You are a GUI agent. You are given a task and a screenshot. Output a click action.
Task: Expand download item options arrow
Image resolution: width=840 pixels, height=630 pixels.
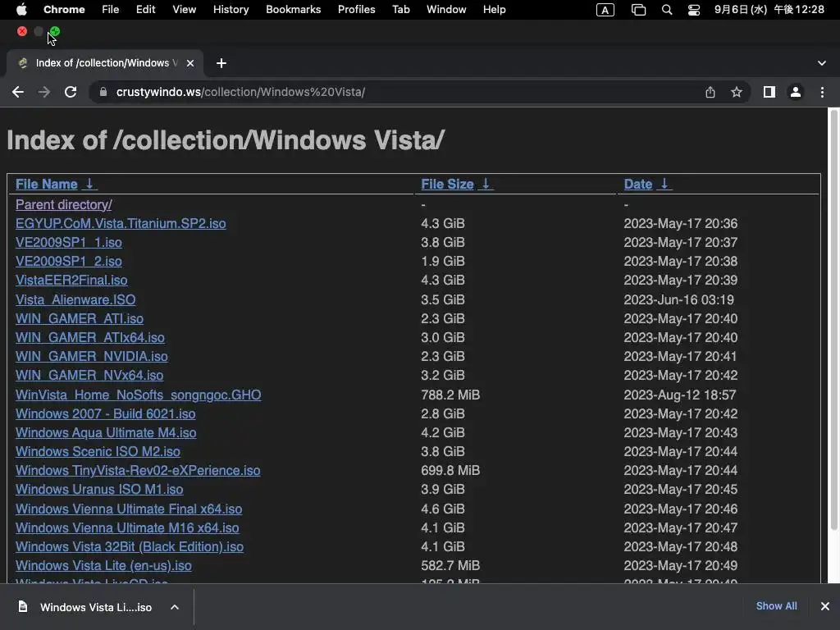point(175,607)
